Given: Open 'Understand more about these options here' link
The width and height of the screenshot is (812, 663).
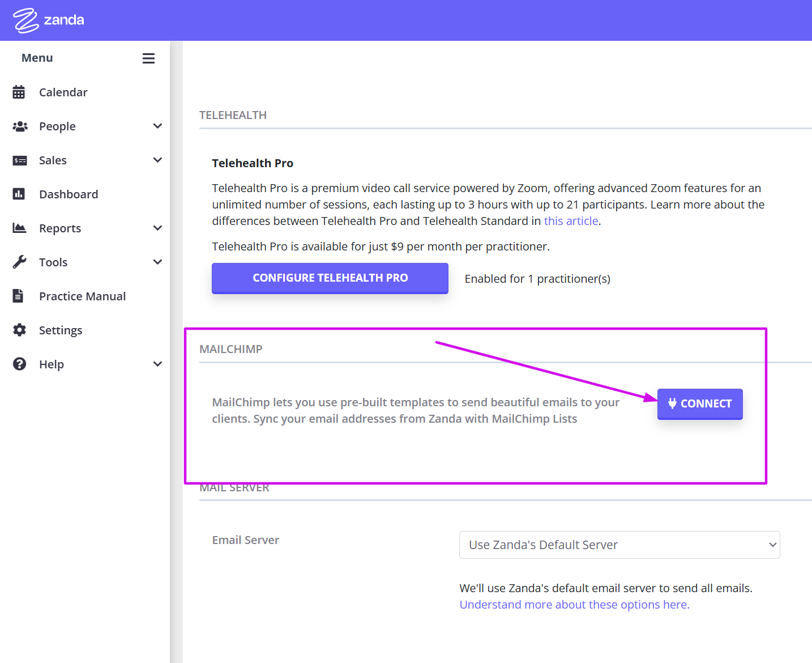Looking at the screenshot, I should (x=574, y=605).
